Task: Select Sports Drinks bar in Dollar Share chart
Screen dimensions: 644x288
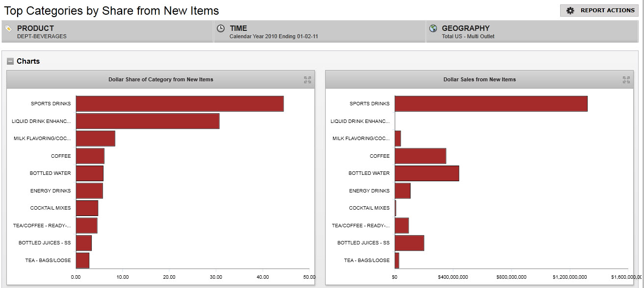Action: click(180, 104)
